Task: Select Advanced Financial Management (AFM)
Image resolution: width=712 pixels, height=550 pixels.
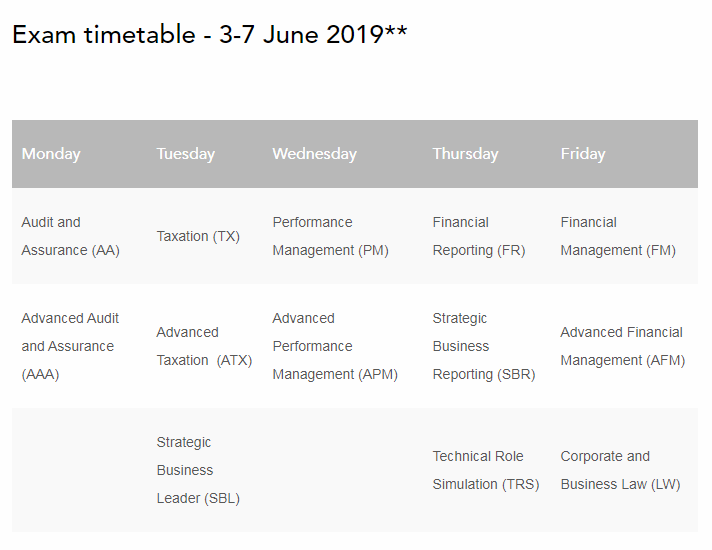Action: [622, 346]
